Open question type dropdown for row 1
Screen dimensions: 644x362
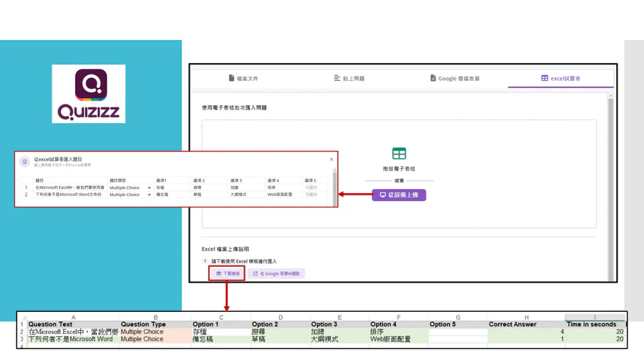(x=149, y=188)
